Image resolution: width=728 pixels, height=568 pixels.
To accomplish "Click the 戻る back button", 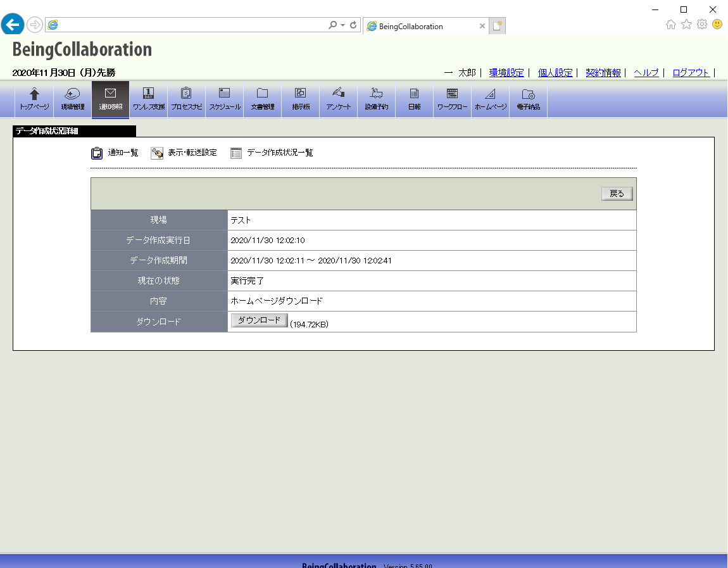I will point(617,194).
